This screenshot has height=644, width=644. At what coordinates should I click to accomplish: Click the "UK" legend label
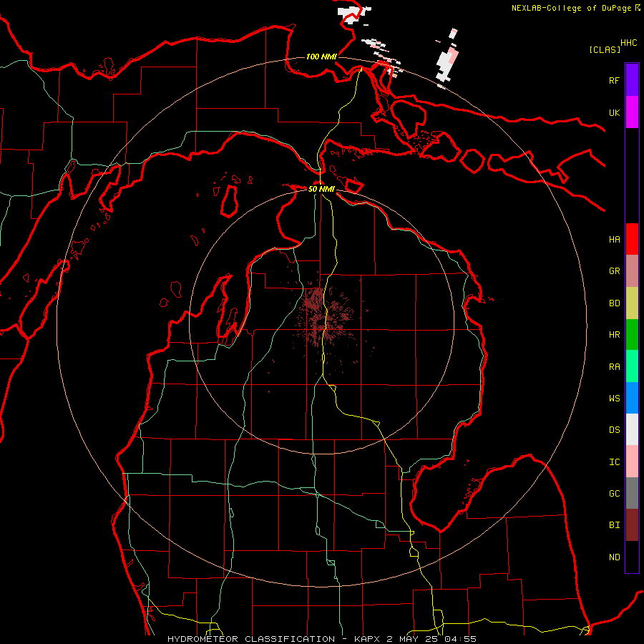pyautogui.click(x=615, y=113)
